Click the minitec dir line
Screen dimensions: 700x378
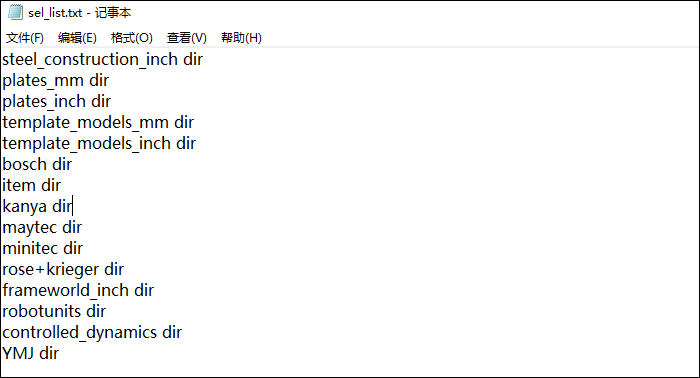point(42,248)
